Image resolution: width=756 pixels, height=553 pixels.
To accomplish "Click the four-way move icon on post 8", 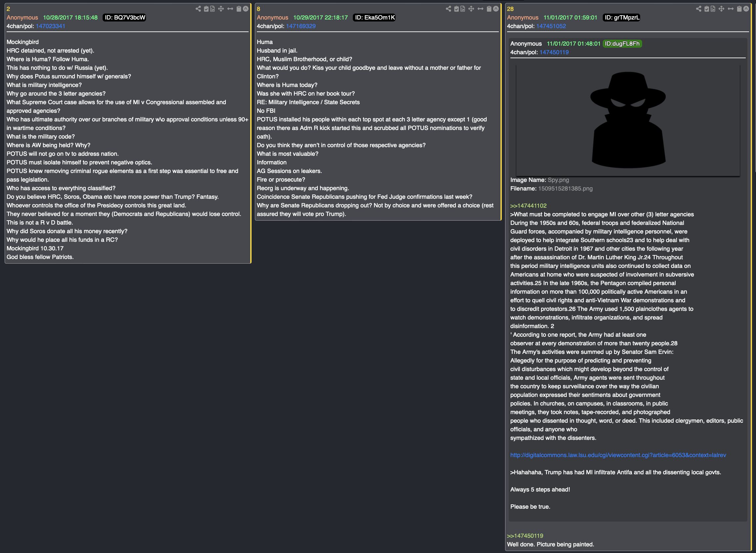I will [471, 9].
